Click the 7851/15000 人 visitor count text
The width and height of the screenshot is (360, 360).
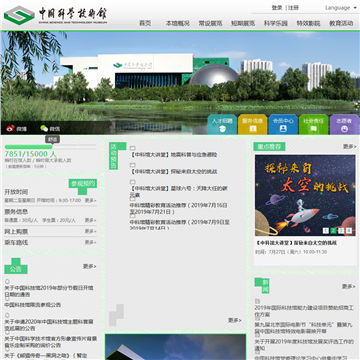(x=30, y=154)
